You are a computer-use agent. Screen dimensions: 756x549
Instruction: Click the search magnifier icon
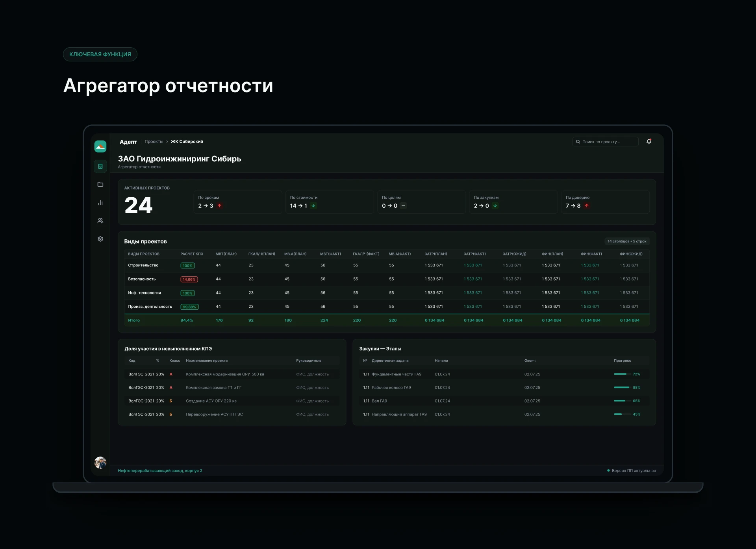(578, 142)
